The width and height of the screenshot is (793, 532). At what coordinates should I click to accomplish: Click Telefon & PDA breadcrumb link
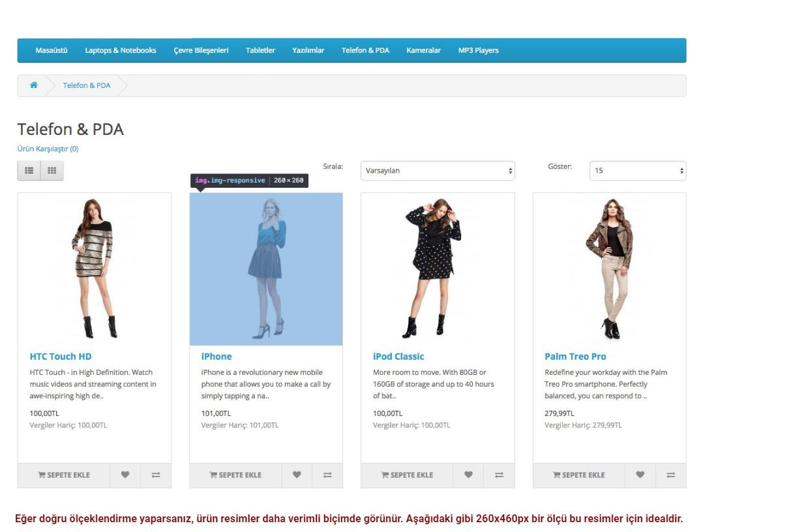click(x=87, y=85)
